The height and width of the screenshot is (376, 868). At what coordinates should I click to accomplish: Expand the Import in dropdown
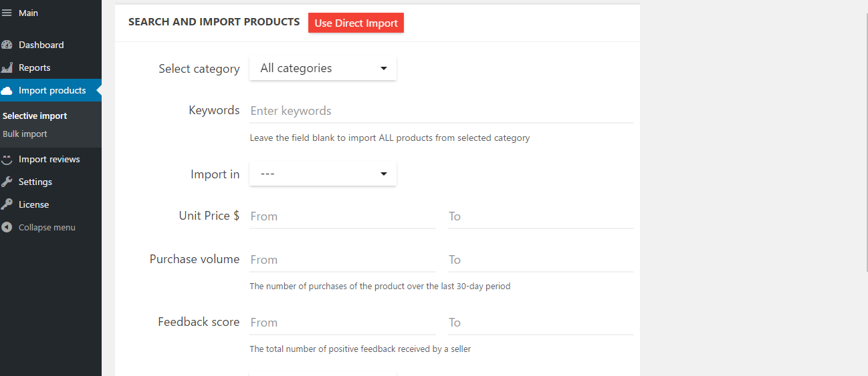322,174
